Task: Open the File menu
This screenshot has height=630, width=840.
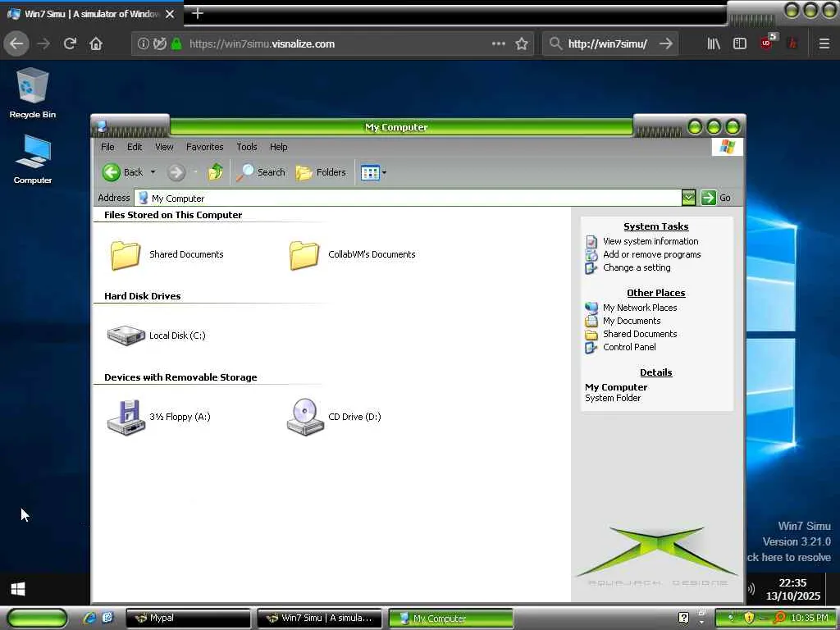Action: 107,147
